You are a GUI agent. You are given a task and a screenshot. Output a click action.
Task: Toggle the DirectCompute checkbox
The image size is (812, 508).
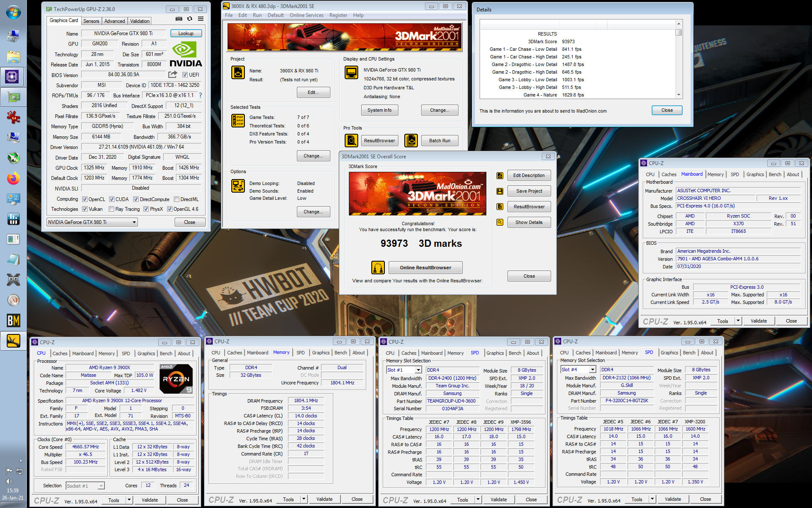click(x=136, y=199)
